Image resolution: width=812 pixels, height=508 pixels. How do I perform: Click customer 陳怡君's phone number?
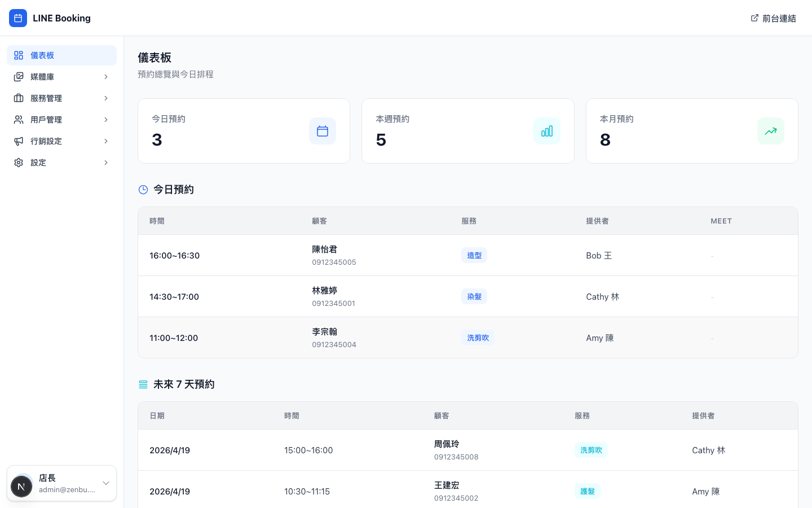click(333, 262)
